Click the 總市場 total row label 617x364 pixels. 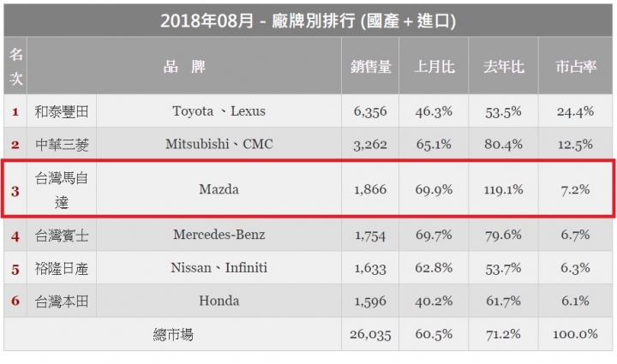[x=173, y=335]
